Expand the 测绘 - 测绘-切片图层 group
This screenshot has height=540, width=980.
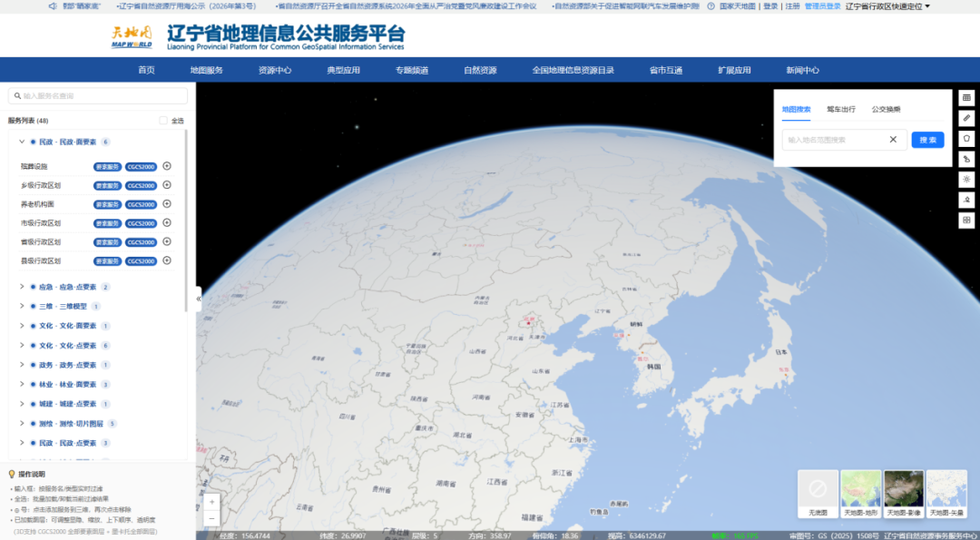[x=22, y=423]
